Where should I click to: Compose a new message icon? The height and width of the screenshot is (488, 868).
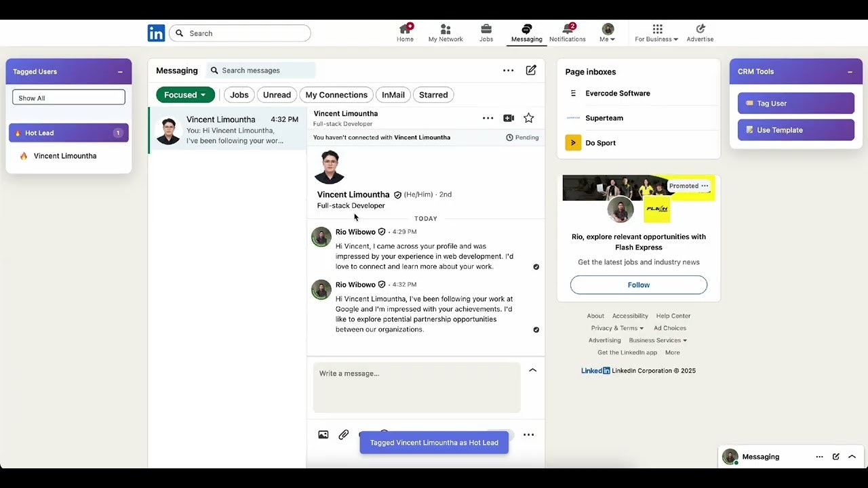[x=531, y=70]
